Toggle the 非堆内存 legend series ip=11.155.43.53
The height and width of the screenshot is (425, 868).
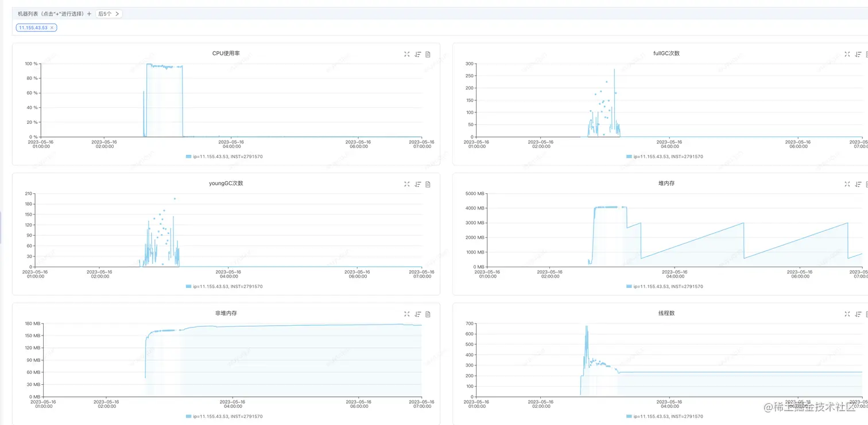224,416
